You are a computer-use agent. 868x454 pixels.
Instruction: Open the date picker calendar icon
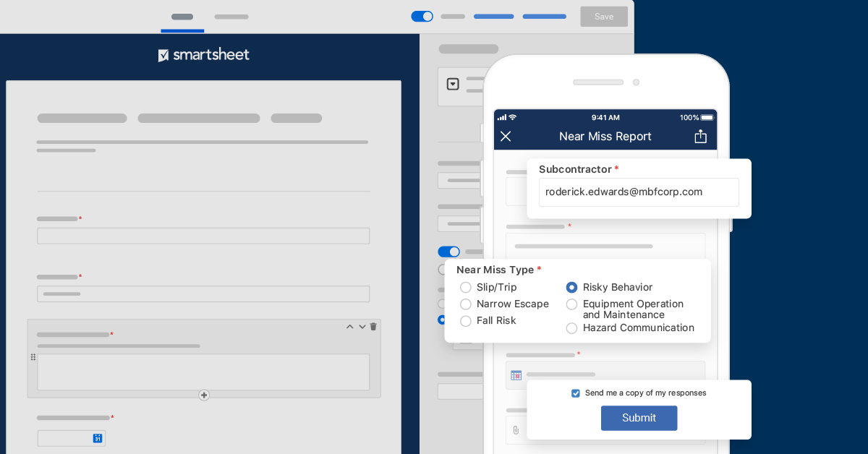click(x=516, y=375)
